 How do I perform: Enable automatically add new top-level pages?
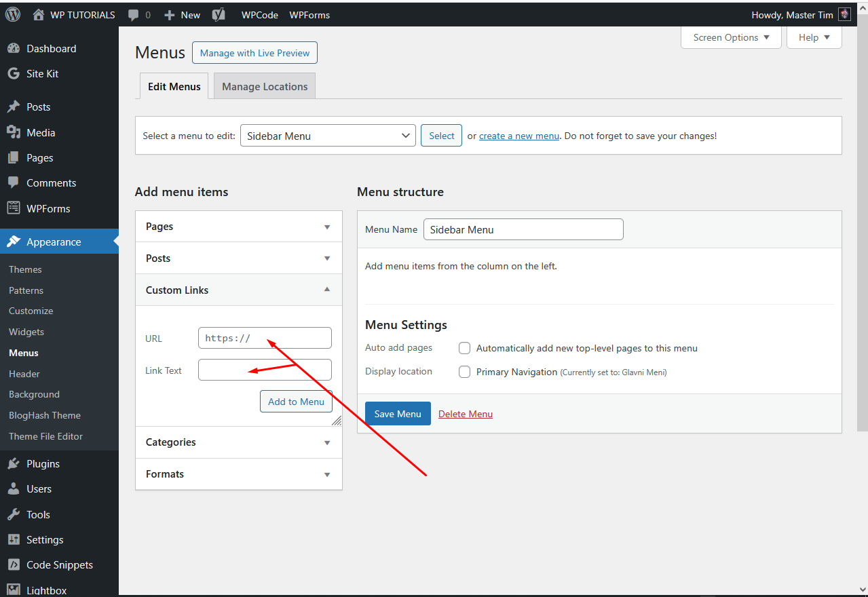point(465,349)
